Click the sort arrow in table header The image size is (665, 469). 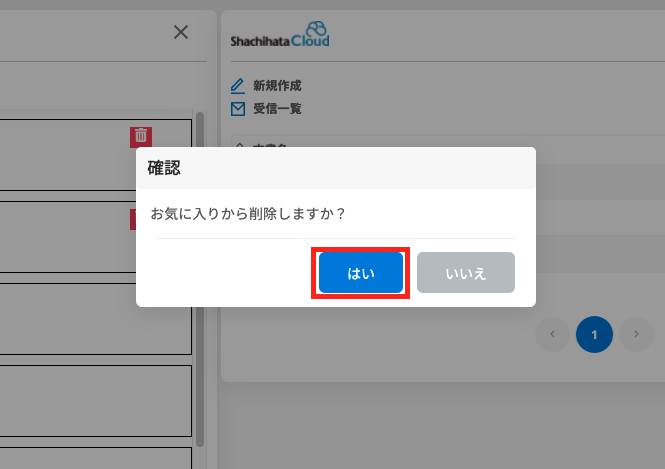(x=240, y=145)
